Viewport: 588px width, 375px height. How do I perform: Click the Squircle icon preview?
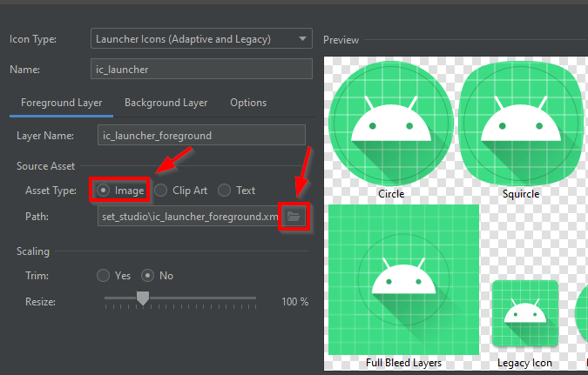point(521,124)
